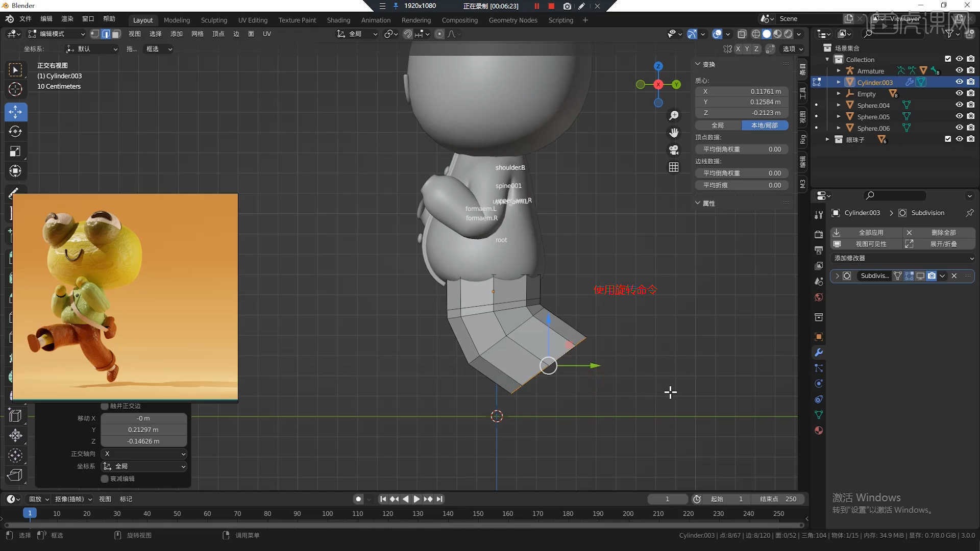Screen dimensions: 980x551
Task: Open the 编辑模式 mode dropdown
Action: pos(56,34)
